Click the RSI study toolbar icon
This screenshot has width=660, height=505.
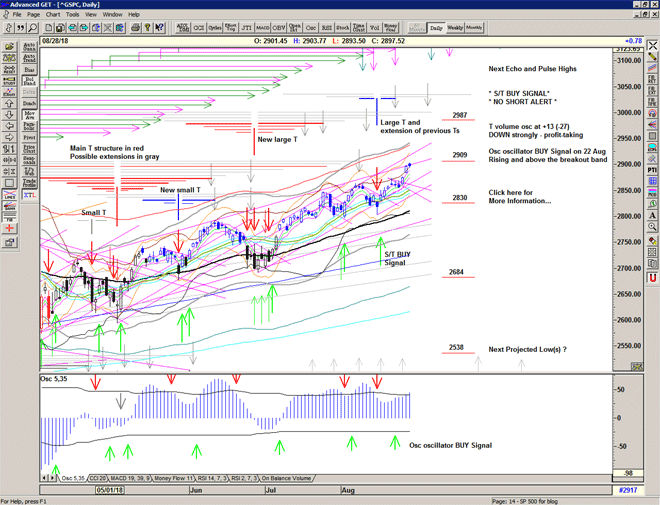[x=326, y=28]
